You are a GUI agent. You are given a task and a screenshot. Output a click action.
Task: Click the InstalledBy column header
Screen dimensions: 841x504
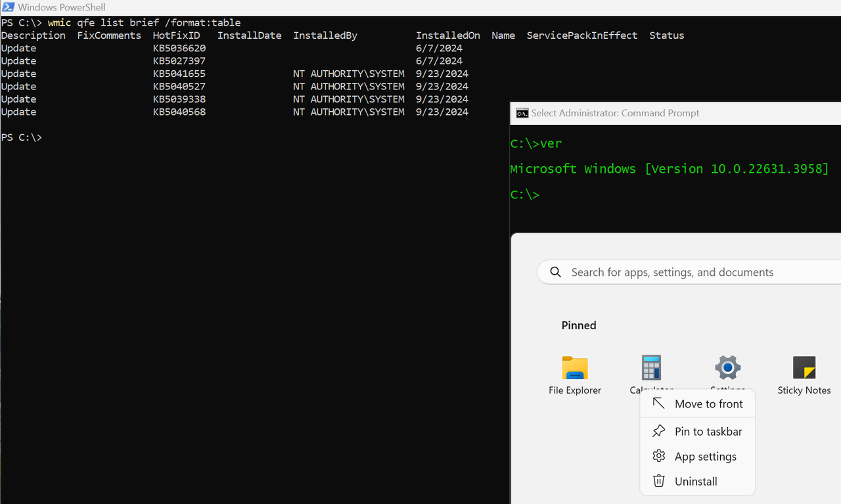click(325, 35)
